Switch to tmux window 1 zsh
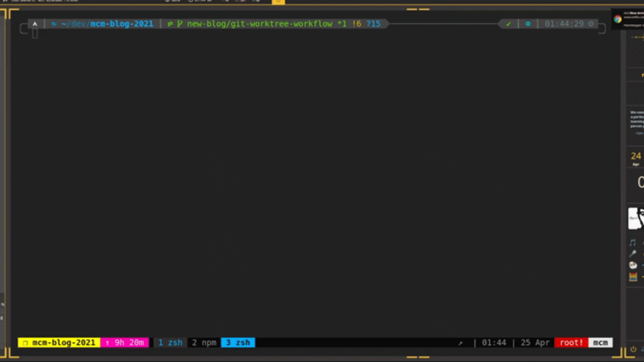Screen dimensions: 644x362 [x=170, y=343]
